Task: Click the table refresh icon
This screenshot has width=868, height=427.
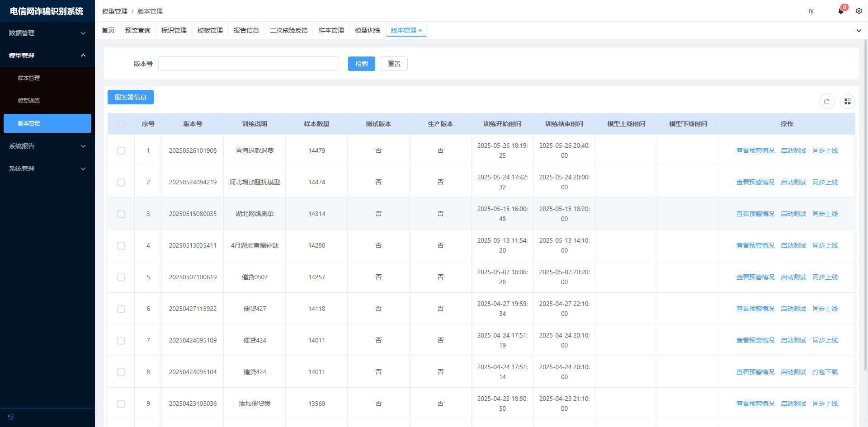Action: [827, 102]
